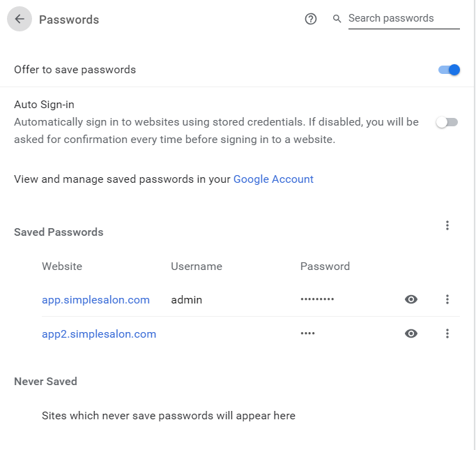
Task: Click the Saved Passwords heading
Action: tap(59, 232)
